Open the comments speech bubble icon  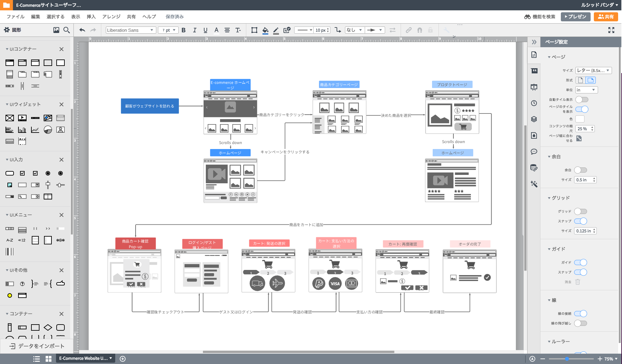pos(534,152)
